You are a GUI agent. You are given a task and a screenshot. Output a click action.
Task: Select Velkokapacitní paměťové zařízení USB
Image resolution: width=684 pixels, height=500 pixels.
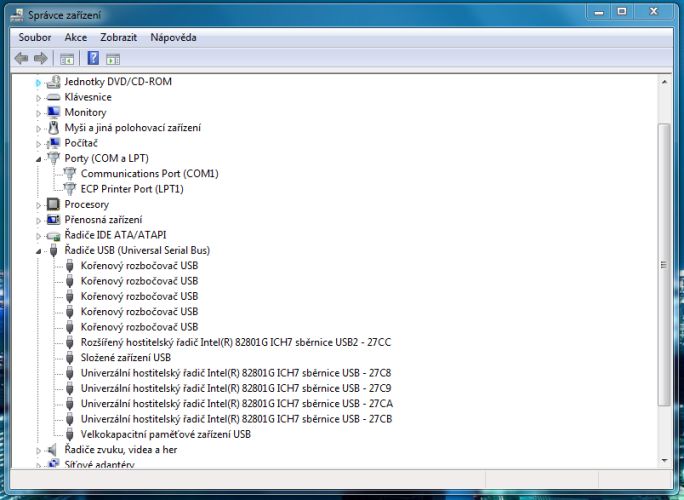click(166, 434)
